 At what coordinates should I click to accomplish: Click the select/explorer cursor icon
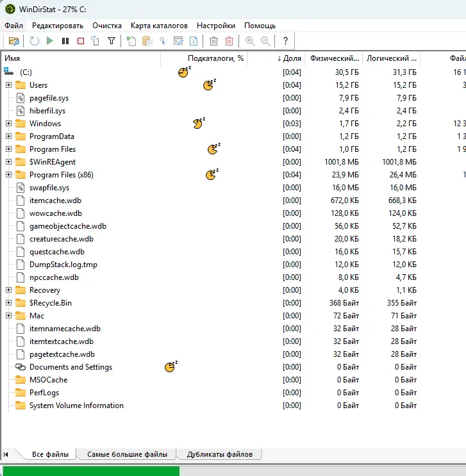point(163,40)
